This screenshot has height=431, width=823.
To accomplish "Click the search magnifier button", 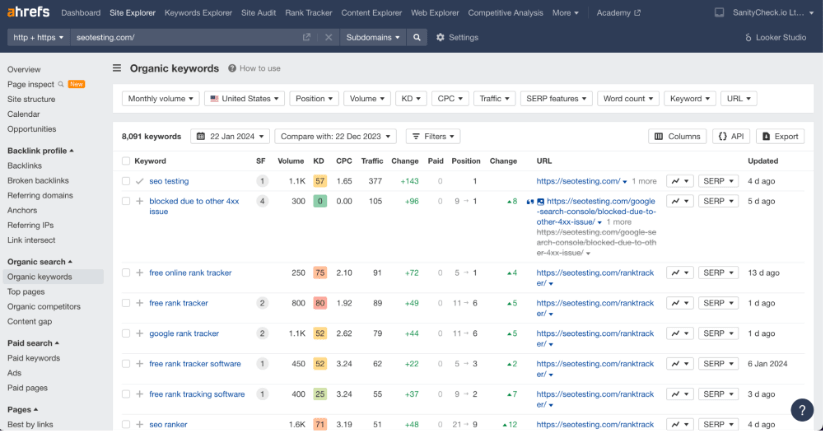I will point(417,37).
